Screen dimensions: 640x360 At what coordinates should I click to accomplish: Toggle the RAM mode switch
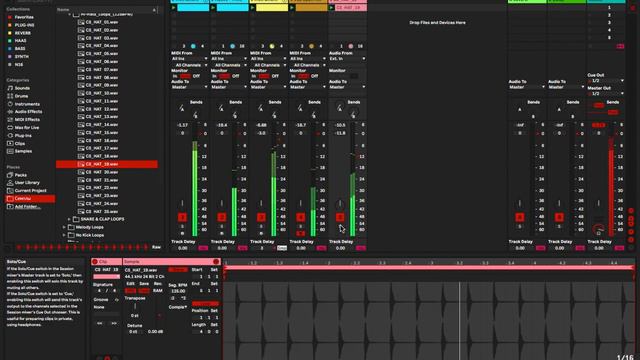coord(158,291)
